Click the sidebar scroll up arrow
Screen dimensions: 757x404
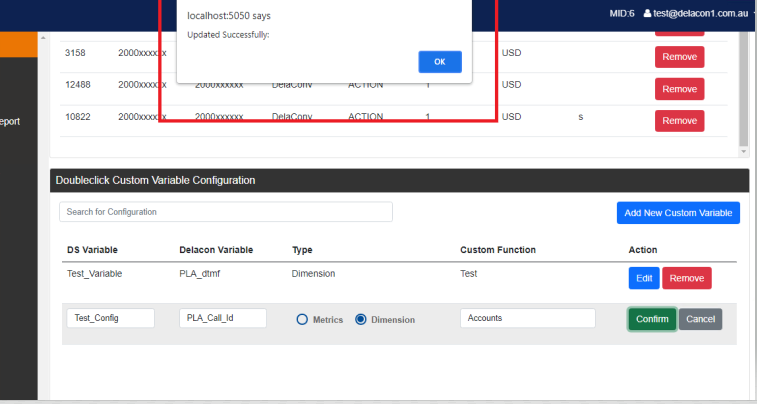click(x=43, y=37)
